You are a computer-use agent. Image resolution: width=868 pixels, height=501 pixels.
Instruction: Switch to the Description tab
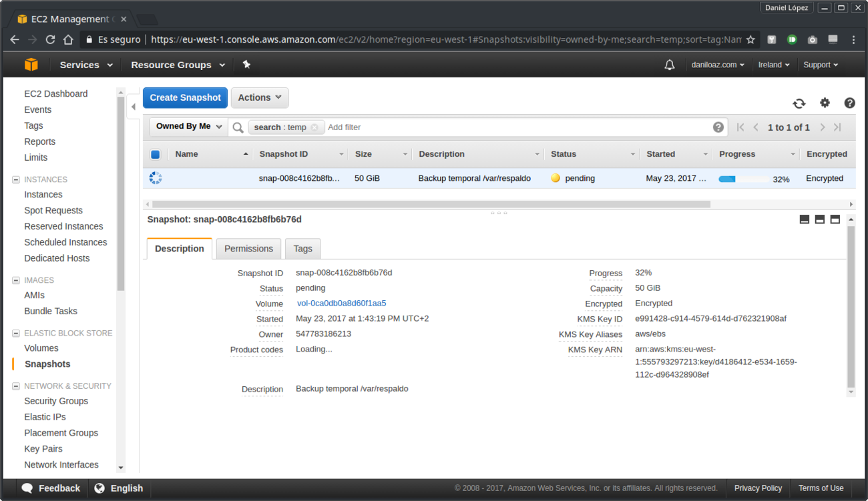click(180, 248)
